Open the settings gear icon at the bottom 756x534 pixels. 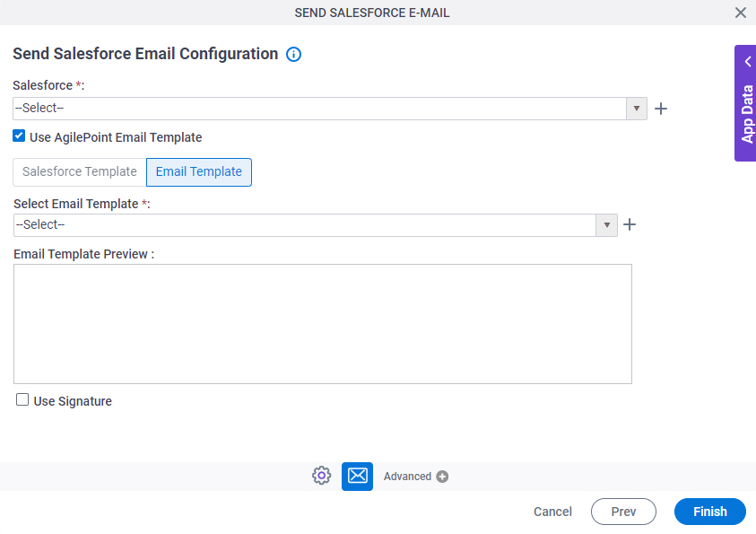click(321, 475)
